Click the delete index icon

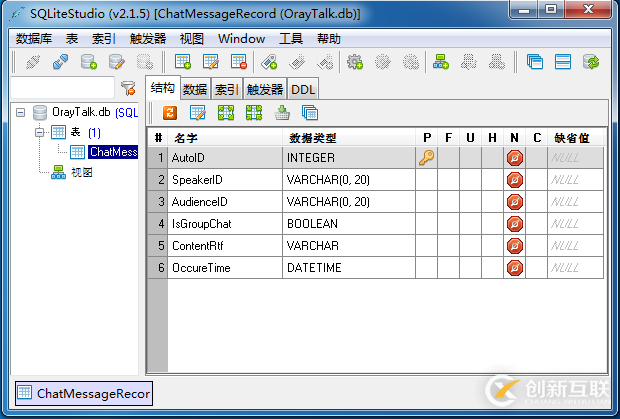point(325,62)
